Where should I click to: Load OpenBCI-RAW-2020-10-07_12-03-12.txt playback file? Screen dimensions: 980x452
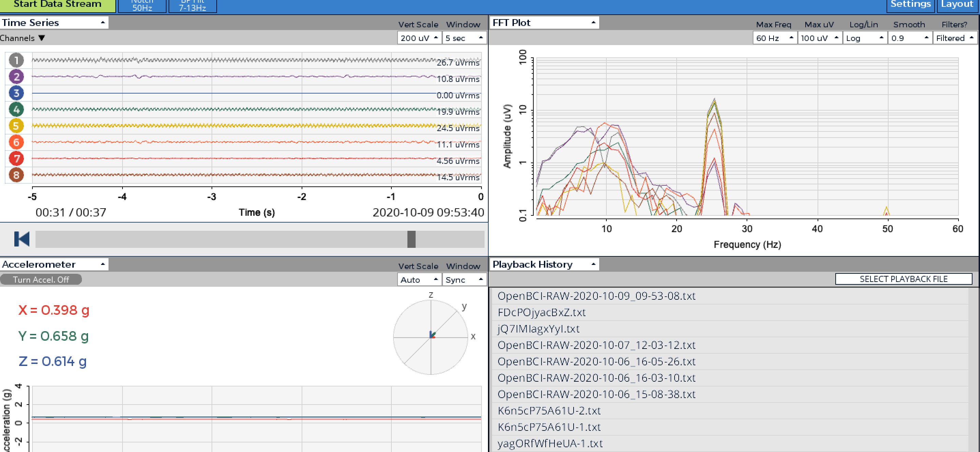[730, 345]
